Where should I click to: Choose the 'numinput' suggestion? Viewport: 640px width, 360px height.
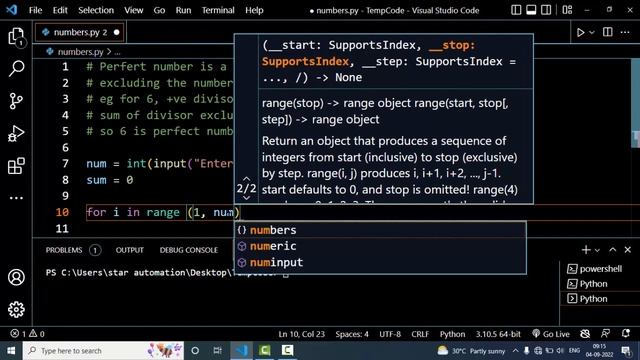[x=380, y=262]
